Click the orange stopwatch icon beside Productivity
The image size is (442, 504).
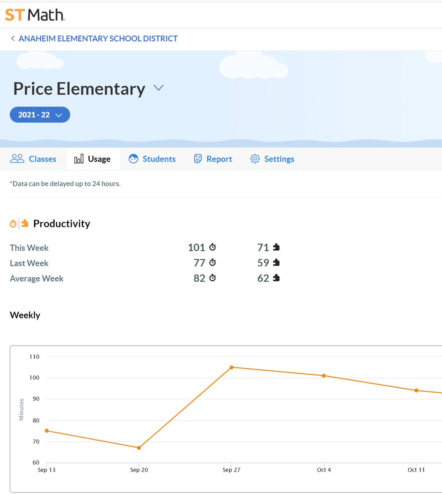click(x=13, y=223)
